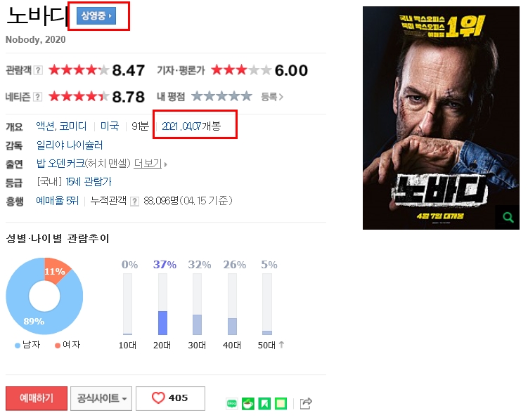Open director 일리야 나이슐러 link
Screen dimensions: 528x420
tap(70, 145)
